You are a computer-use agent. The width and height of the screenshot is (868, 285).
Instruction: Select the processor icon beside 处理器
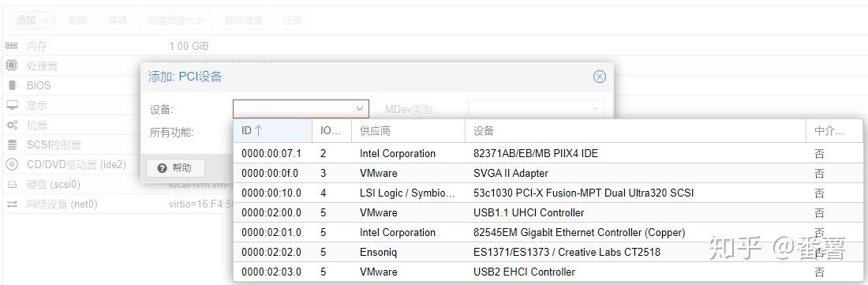coord(12,66)
